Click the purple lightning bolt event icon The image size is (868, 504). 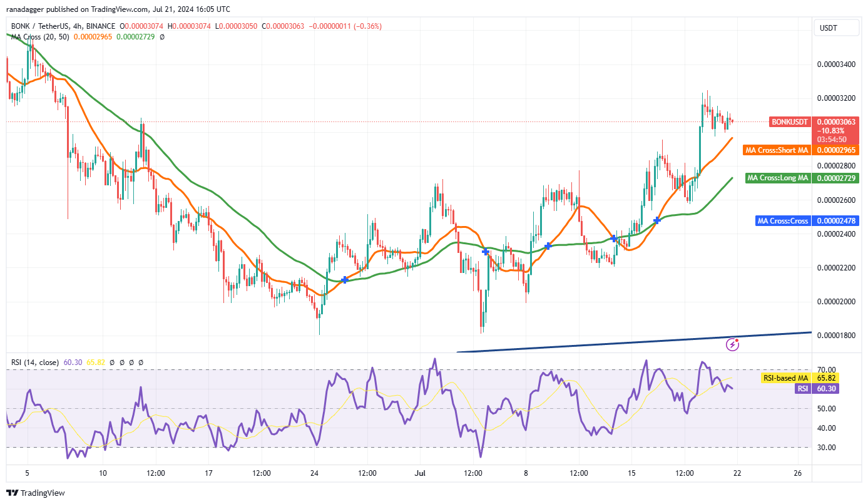coord(732,344)
